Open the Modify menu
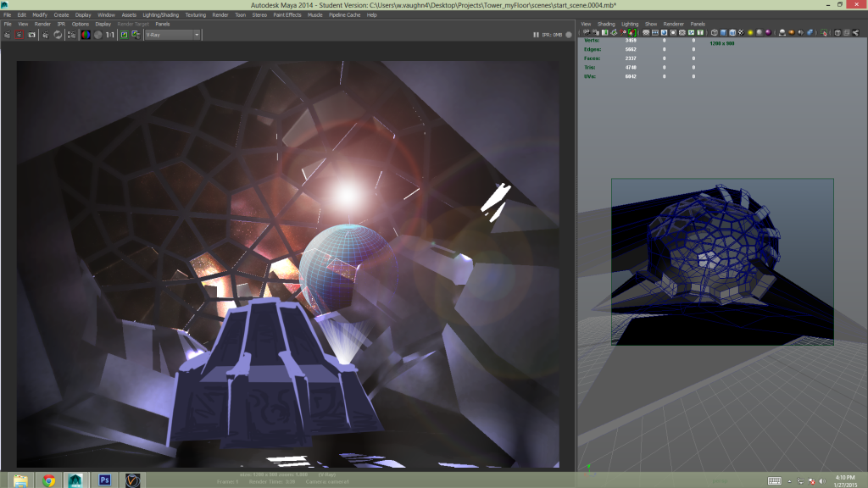Screen dimensions: 868x488 [x=40, y=15]
